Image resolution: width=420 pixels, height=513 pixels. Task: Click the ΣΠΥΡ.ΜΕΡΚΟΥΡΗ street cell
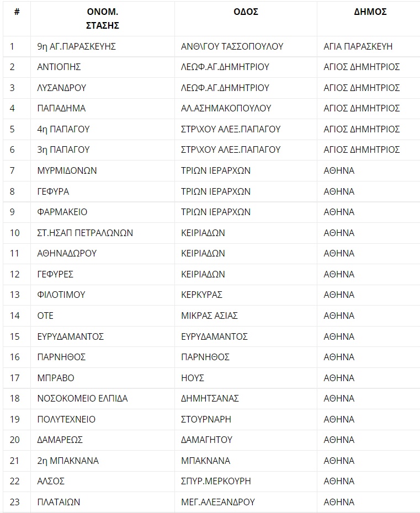246,481
